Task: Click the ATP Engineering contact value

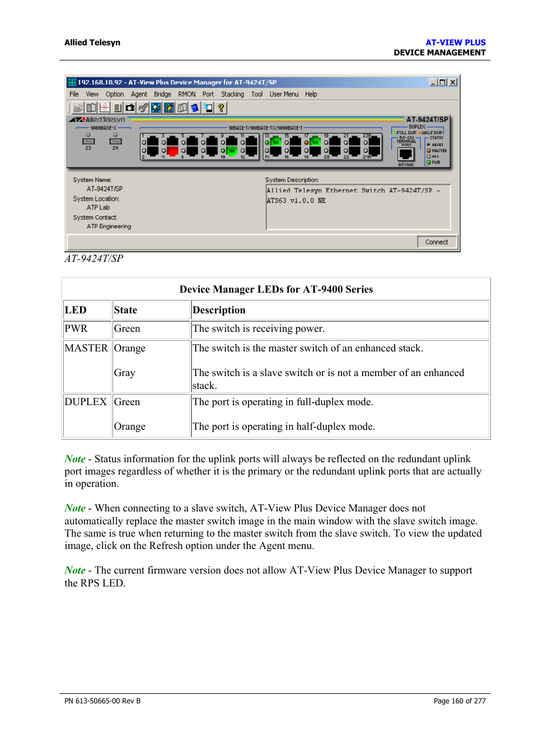Action: (109, 227)
